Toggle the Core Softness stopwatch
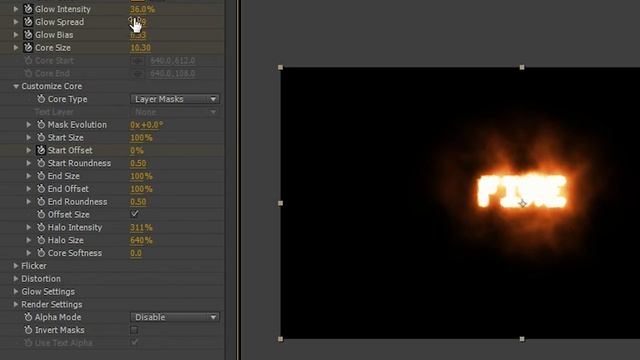This screenshot has width=640, height=360. pyautogui.click(x=41, y=253)
